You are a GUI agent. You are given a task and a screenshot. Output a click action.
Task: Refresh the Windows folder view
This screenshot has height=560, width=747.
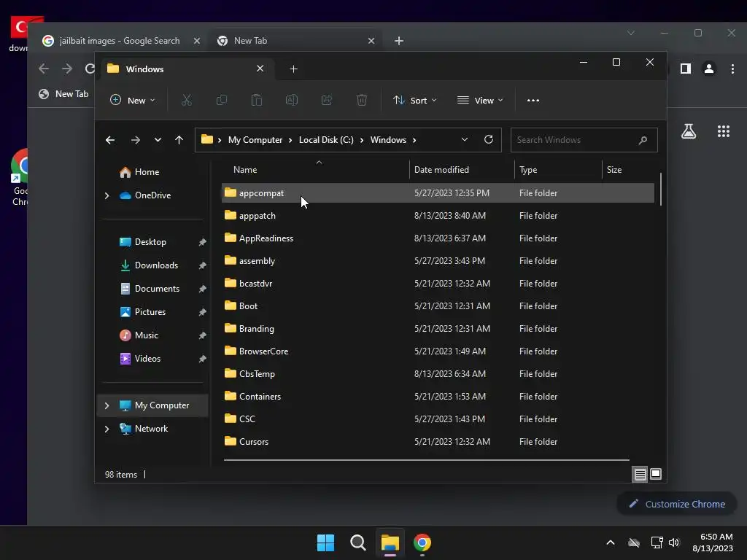tap(489, 139)
